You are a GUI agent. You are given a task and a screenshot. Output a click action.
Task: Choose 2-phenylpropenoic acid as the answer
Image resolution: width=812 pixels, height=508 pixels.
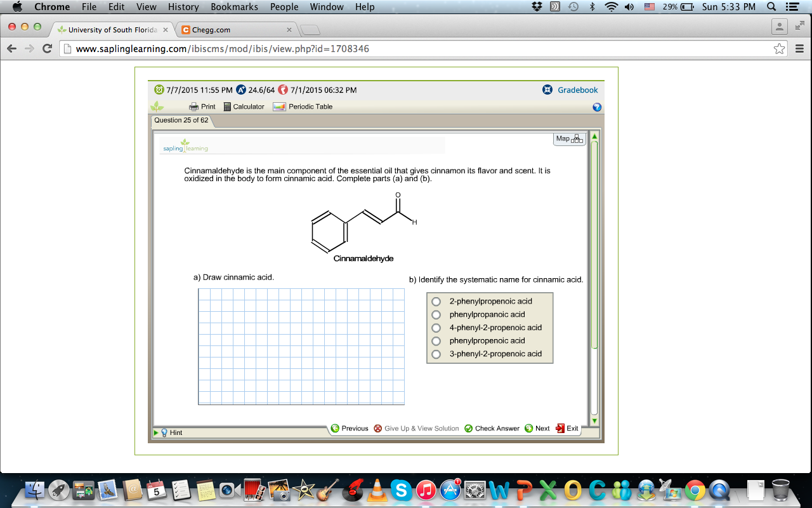pos(436,301)
